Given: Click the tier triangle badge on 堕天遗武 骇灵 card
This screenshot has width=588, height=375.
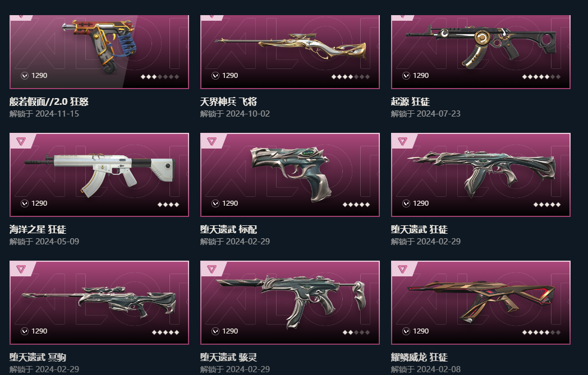Looking at the screenshot, I should pos(212,269).
